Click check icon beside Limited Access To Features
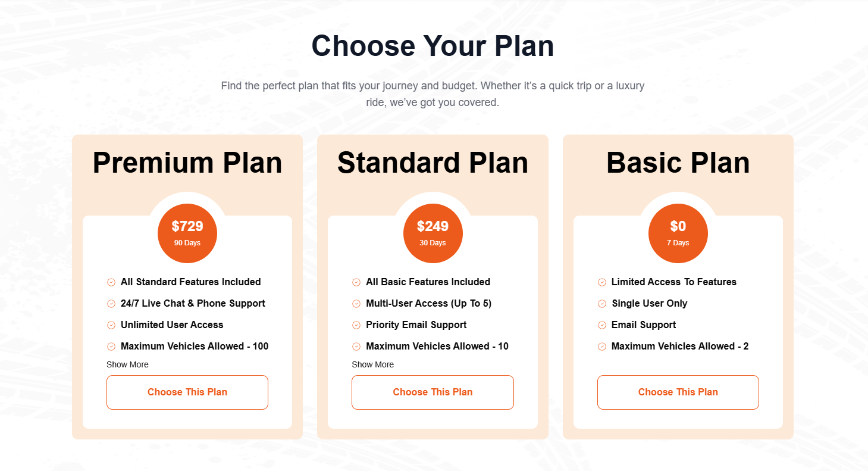The width and height of the screenshot is (868, 471). (x=602, y=282)
